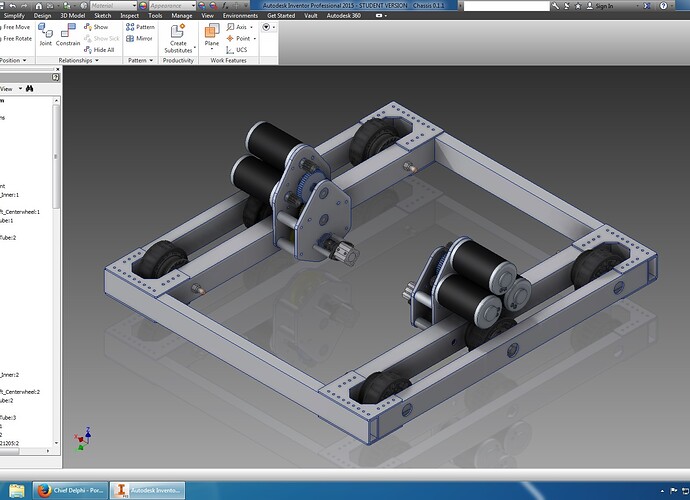Switch to the Sketch tab
The width and height of the screenshot is (690, 500).
(103, 15)
